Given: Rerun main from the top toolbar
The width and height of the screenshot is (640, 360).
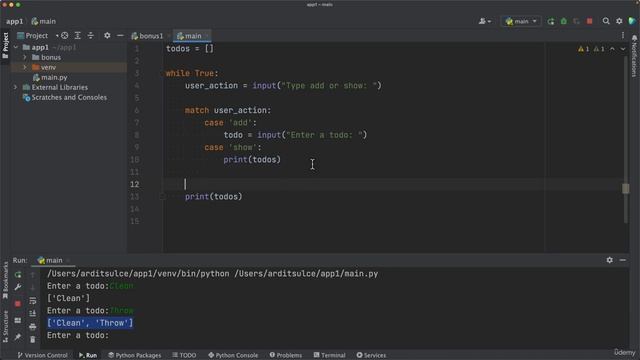Looking at the screenshot, I should click(x=551, y=21).
